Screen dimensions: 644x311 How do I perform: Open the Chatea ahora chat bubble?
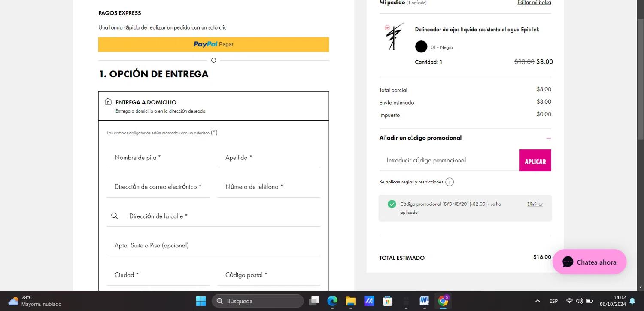coord(589,262)
